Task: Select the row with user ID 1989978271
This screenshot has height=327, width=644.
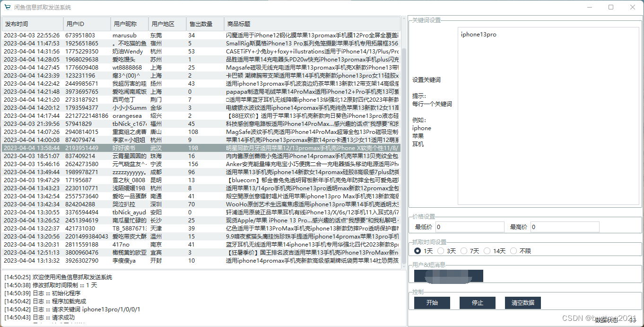Action: tap(201, 172)
